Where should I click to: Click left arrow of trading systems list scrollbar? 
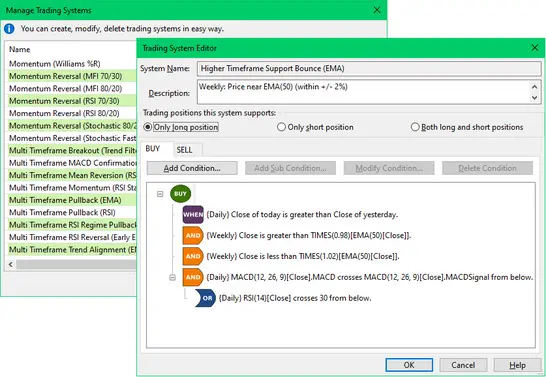pyautogui.click(x=11, y=265)
